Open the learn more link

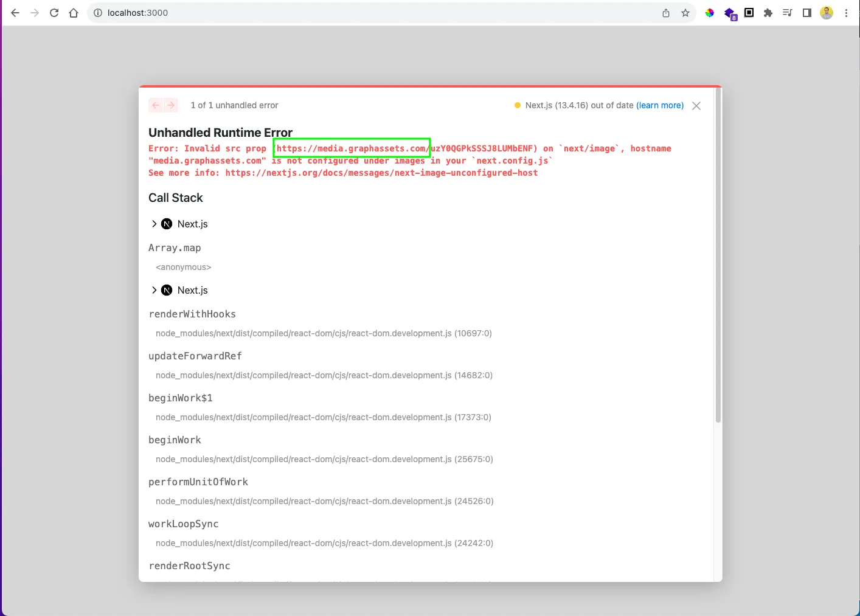tap(660, 105)
